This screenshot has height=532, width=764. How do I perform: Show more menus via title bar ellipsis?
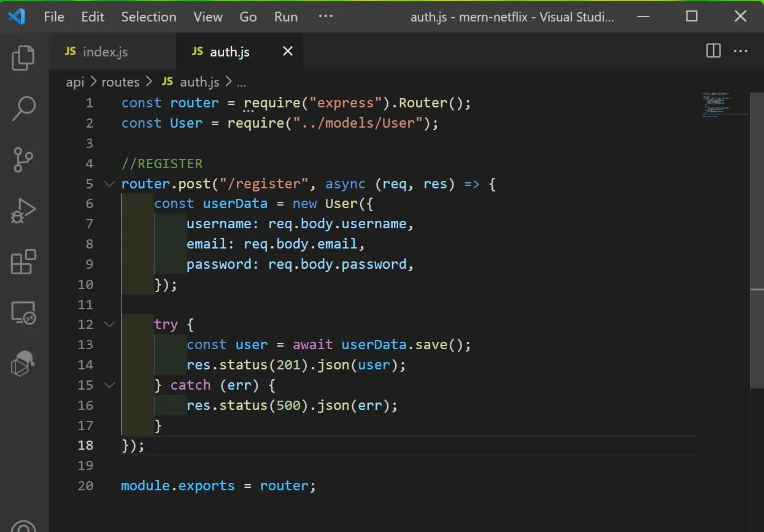(325, 17)
